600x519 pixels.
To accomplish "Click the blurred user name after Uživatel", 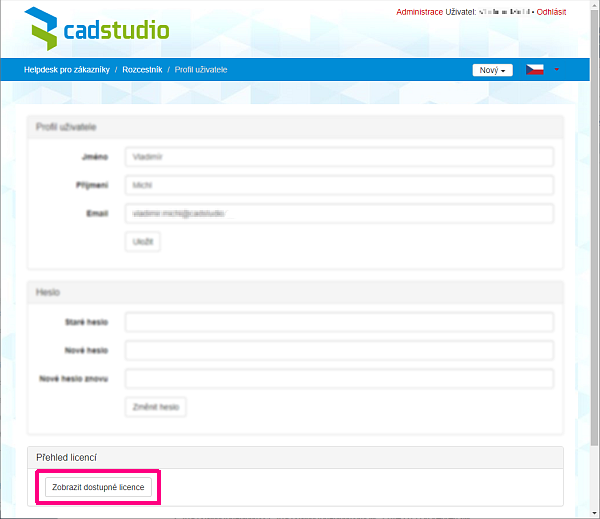I will 505,12.
